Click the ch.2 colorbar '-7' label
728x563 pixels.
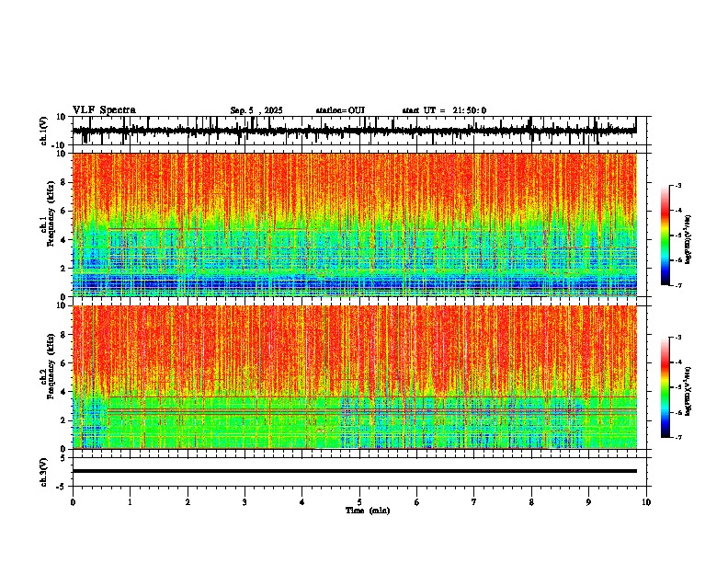point(677,437)
